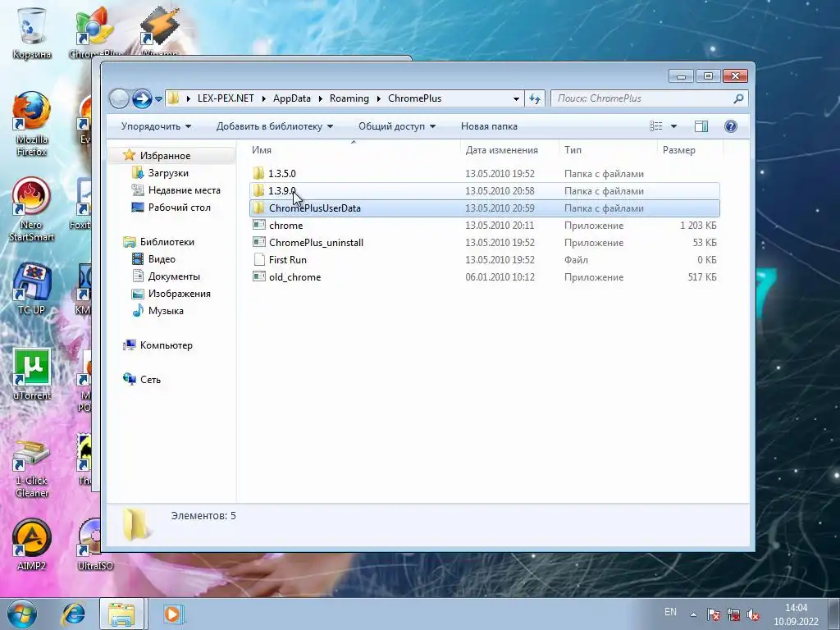Click Новая папка button
The height and width of the screenshot is (630, 840).
pos(489,126)
